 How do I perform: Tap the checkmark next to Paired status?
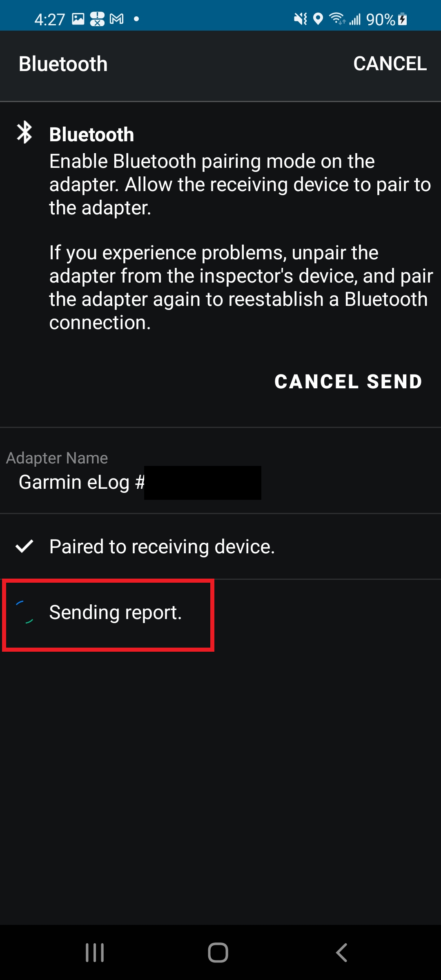(24, 546)
